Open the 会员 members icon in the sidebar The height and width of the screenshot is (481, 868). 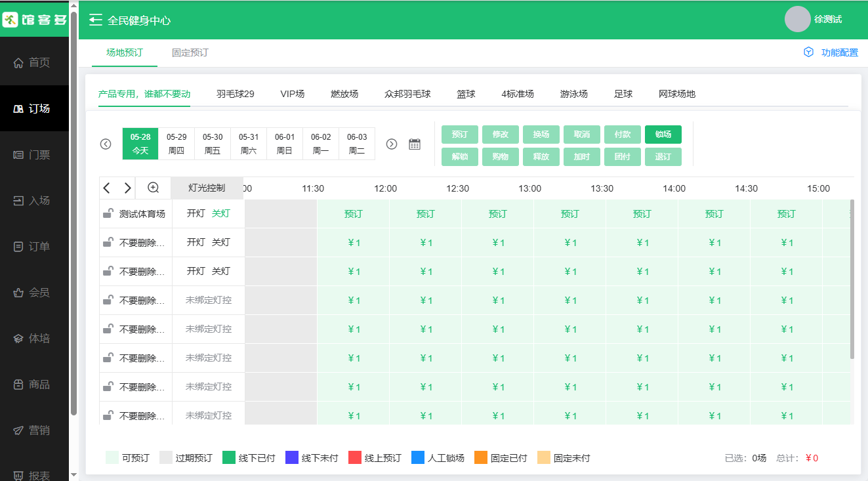(x=18, y=293)
